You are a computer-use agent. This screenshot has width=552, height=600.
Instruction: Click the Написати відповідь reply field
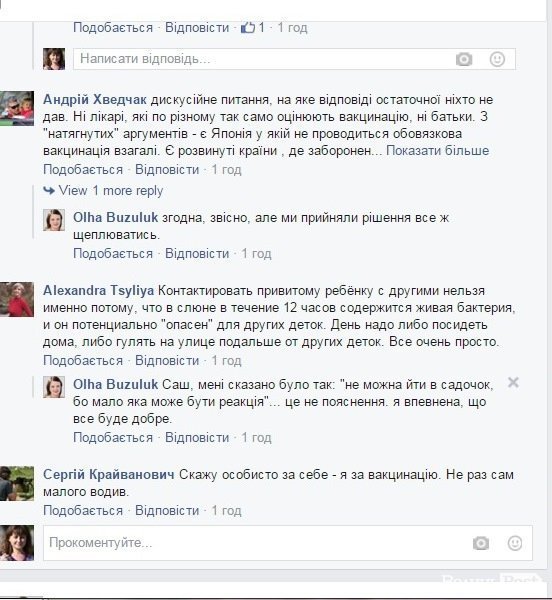coord(294,59)
